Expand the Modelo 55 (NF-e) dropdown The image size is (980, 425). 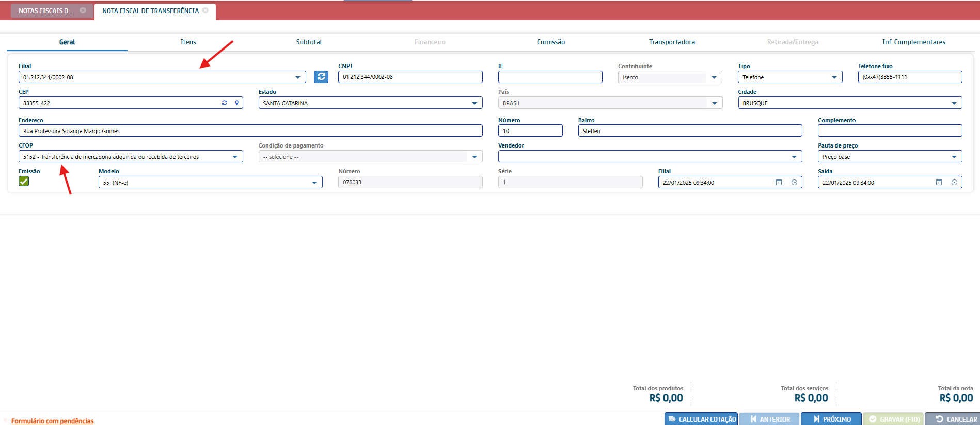[314, 183]
